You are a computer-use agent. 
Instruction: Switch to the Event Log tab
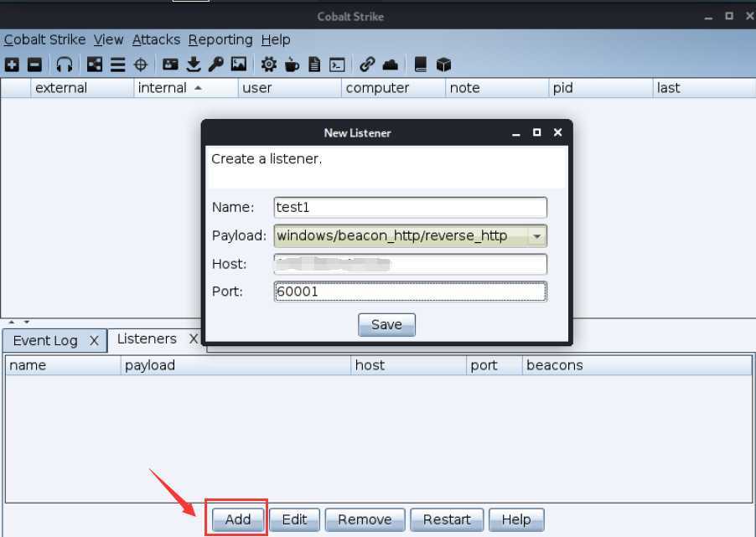coord(45,341)
